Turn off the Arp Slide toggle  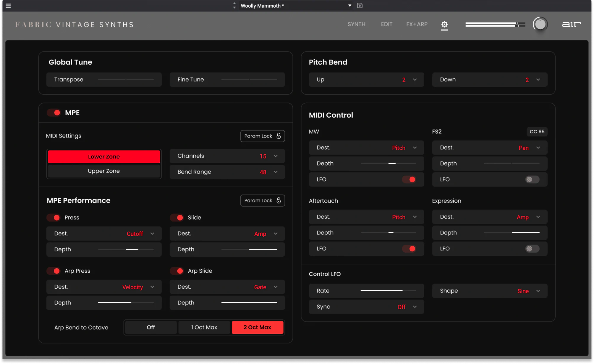177,271
